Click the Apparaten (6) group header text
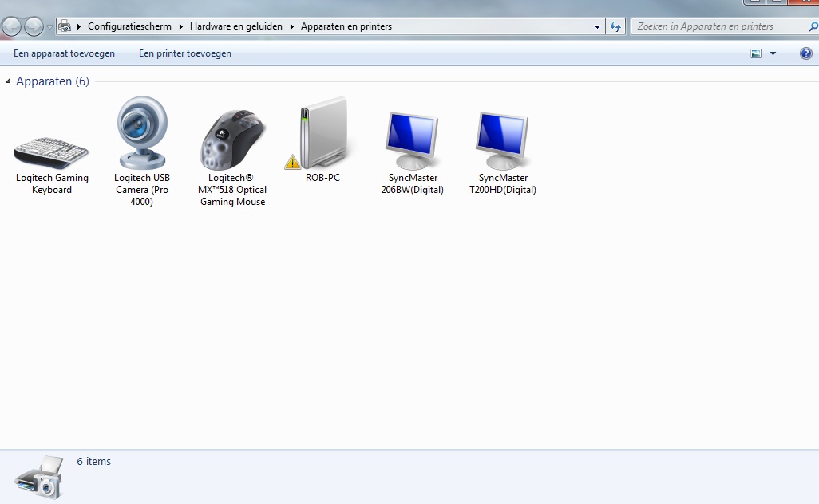Image resolution: width=819 pixels, height=504 pixels. coord(53,81)
